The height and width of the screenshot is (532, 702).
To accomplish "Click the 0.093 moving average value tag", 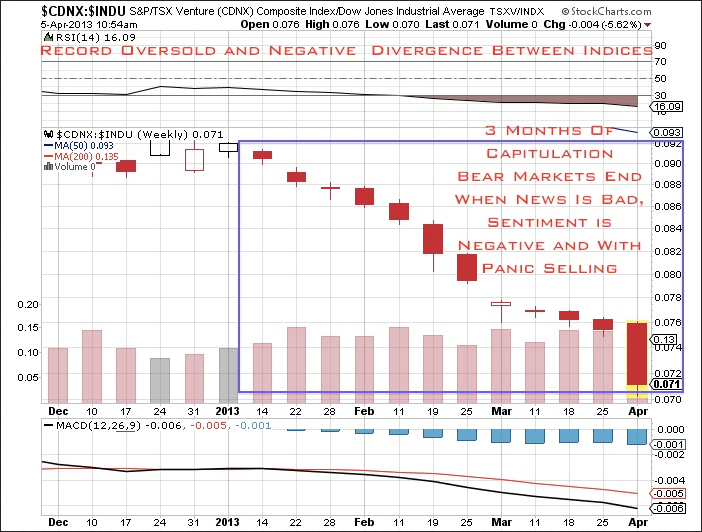I will 667,133.
